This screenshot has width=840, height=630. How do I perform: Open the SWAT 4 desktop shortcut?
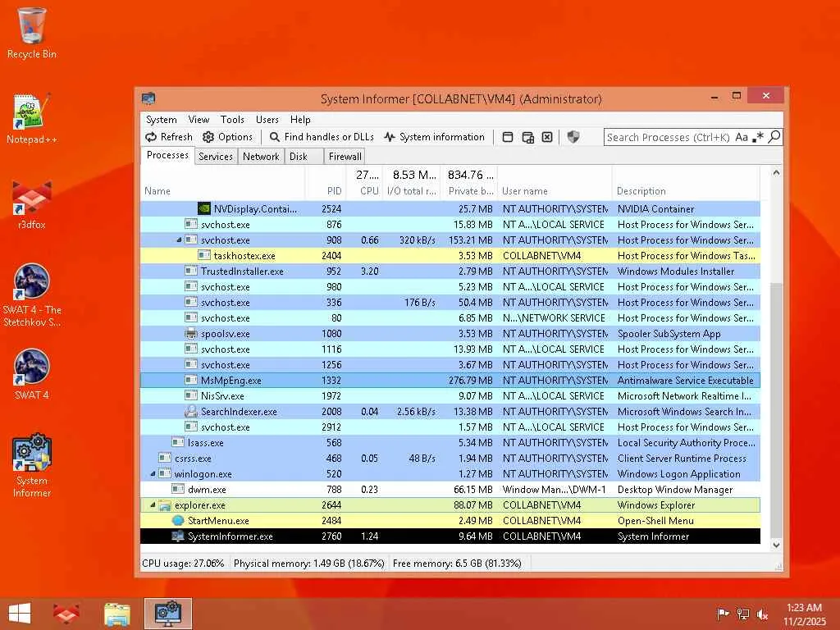coord(32,374)
